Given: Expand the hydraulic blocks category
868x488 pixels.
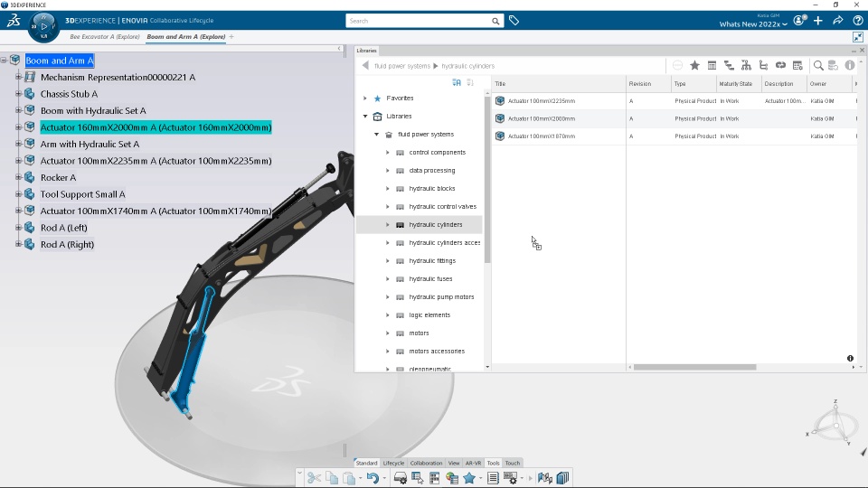Looking at the screenshot, I should (x=388, y=189).
